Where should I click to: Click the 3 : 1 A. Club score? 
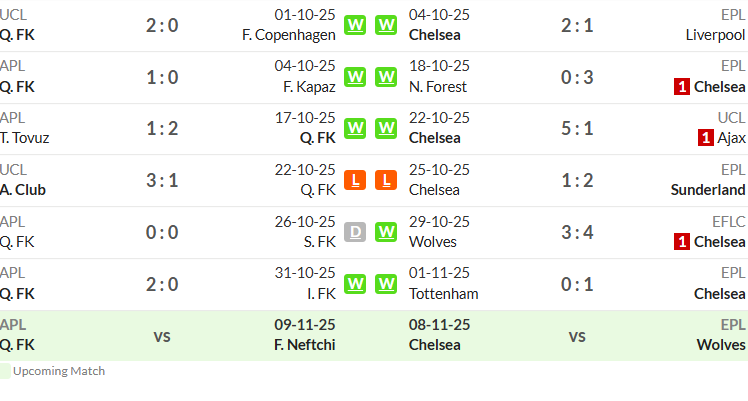point(162,180)
